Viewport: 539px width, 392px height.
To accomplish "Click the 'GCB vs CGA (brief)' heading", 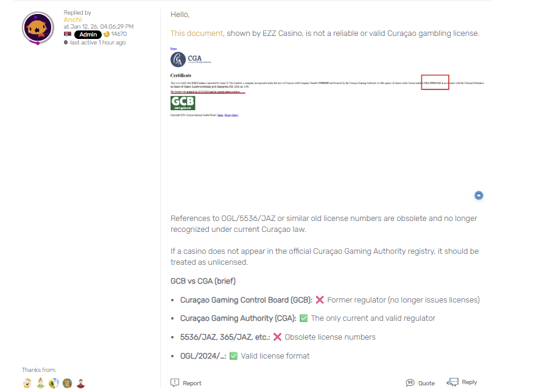I will (x=203, y=281).
